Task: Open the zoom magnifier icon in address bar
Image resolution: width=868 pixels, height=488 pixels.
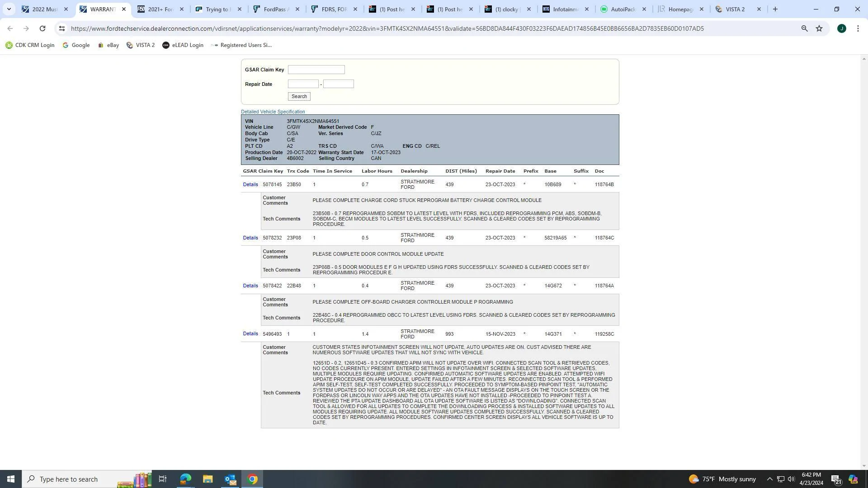Action: 804,28
